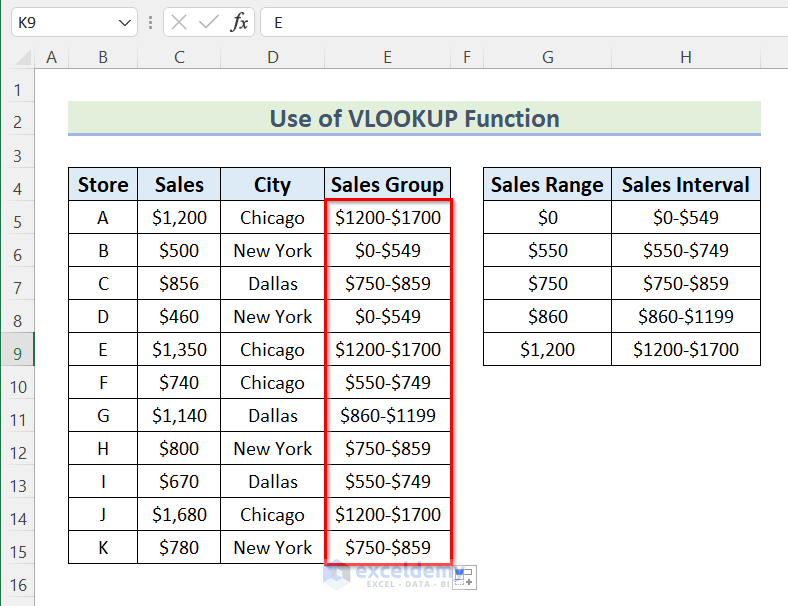Click the Select All corner triangle
Image resolution: width=788 pixels, height=606 pixels.
18,58
